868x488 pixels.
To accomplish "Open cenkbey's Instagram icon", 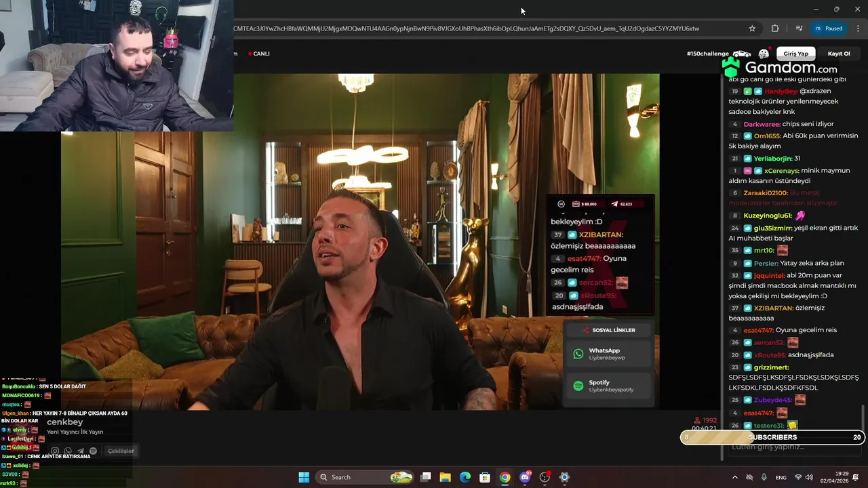I will tap(56, 451).
